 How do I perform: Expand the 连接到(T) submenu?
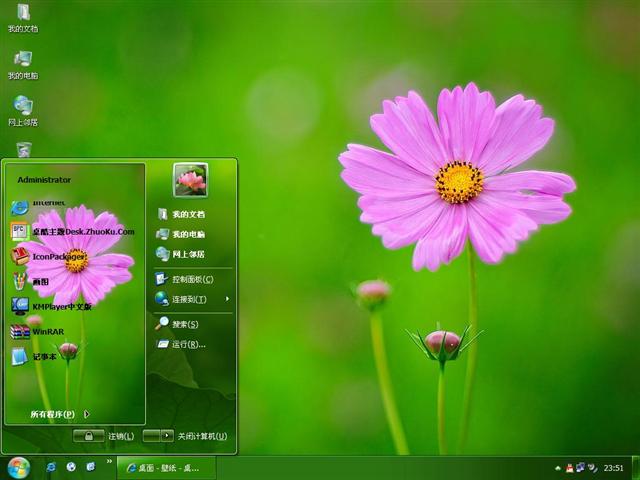(x=192, y=299)
